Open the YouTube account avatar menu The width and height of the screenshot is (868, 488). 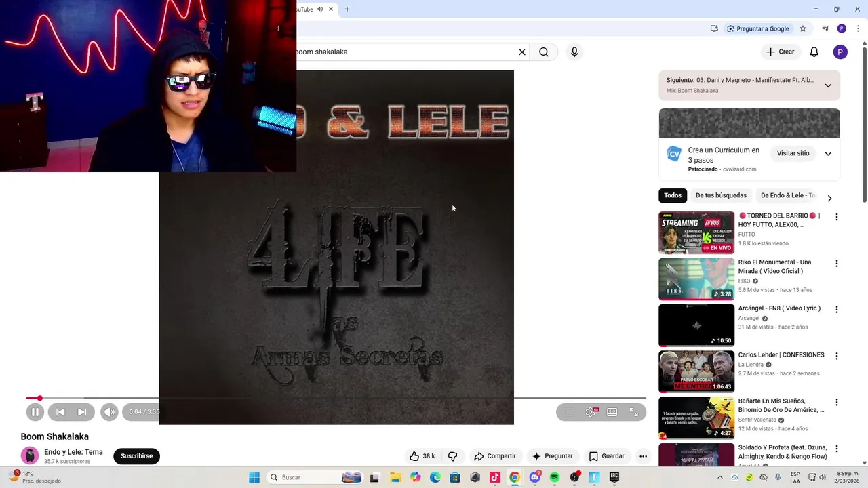pos(840,52)
